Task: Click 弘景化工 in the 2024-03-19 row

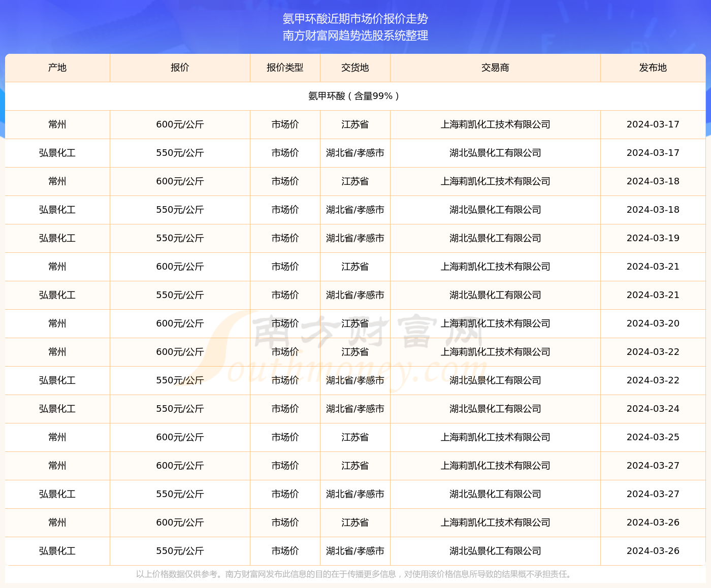Action: pos(57,238)
